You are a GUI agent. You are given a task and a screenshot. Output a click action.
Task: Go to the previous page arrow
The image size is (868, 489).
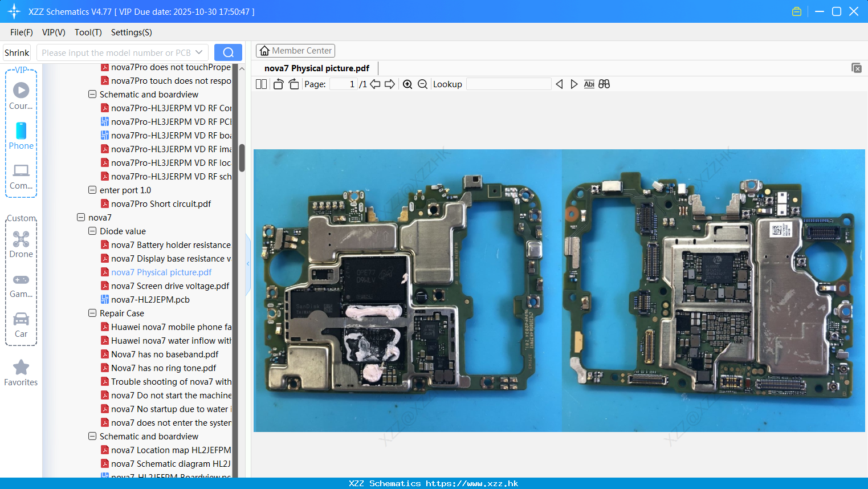point(375,84)
